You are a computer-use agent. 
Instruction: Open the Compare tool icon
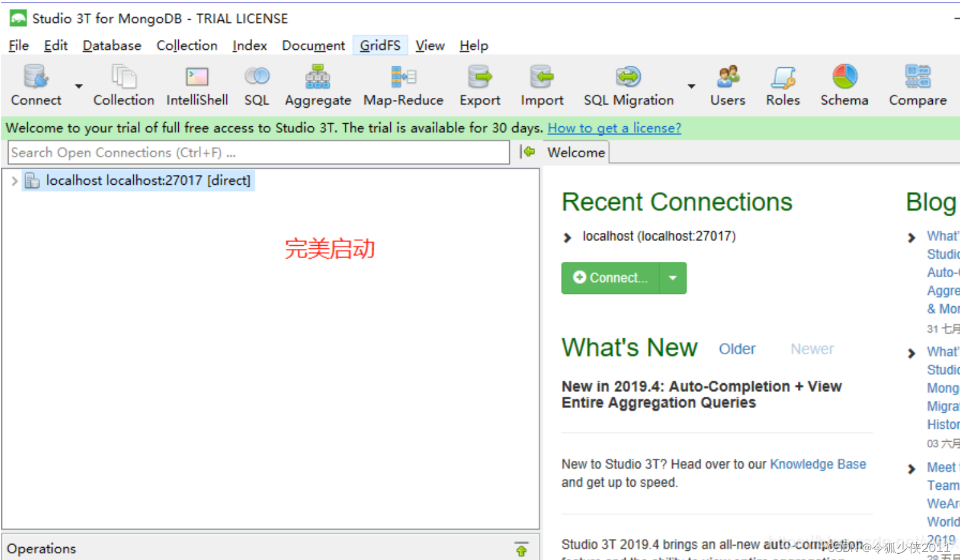(917, 77)
